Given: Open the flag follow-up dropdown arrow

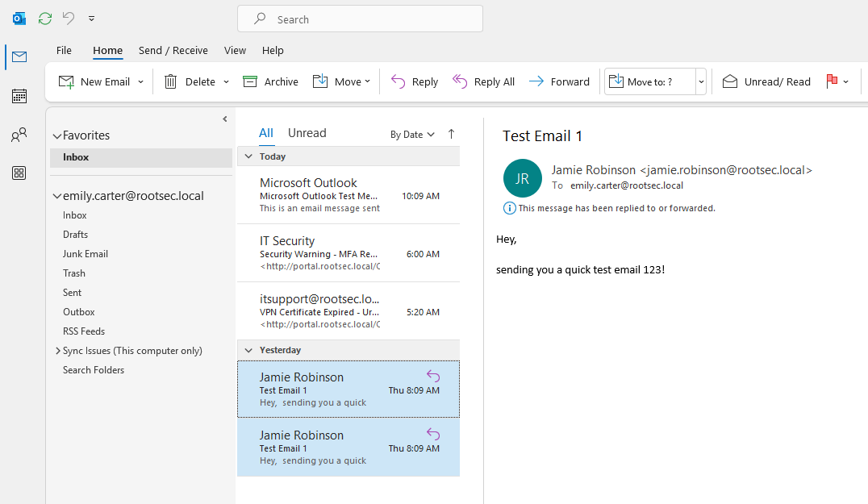Looking at the screenshot, I should tap(846, 82).
